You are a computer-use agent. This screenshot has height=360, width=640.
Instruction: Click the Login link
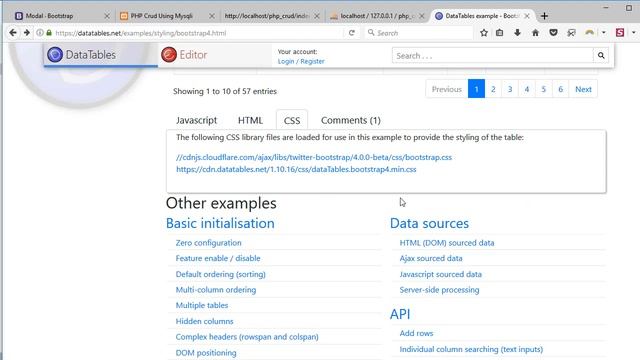(286, 61)
